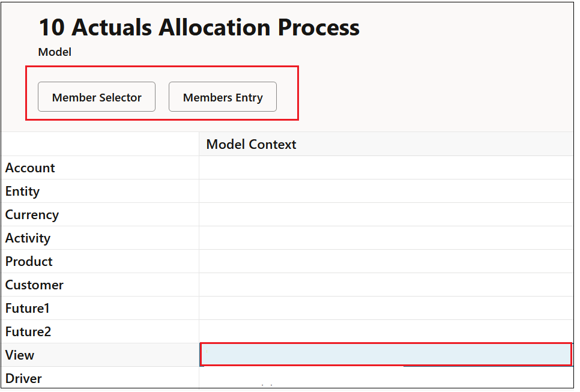This screenshot has height=392, width=580.
Task: Select the highlighted View context cell
Action: tap(386, 355)
